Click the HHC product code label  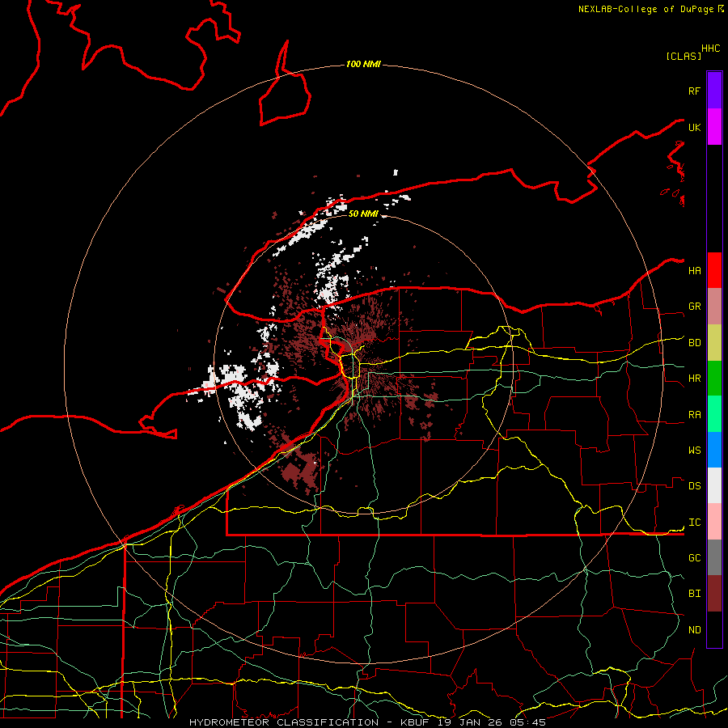pyautogui.click(x=710, y=49)
